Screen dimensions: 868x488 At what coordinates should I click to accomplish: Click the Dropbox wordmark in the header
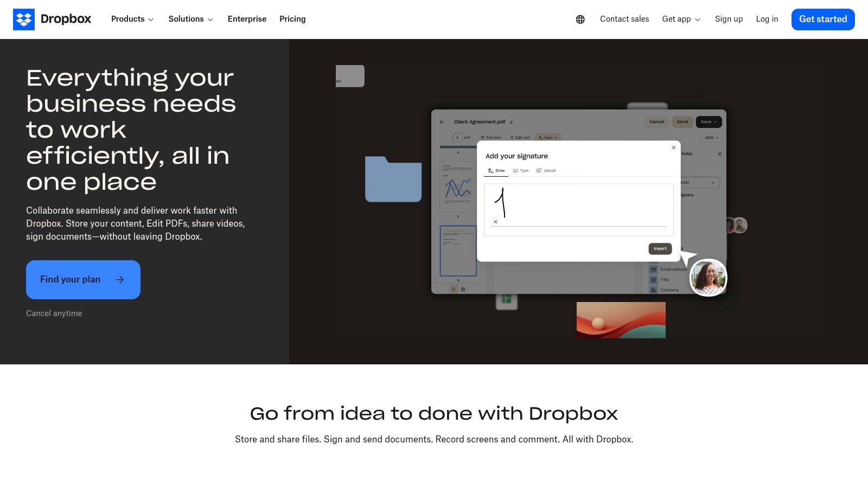66,19
